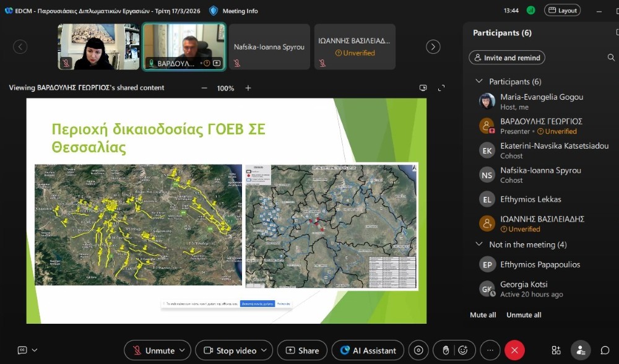Open the reactions emoji picker

[462, 350]
